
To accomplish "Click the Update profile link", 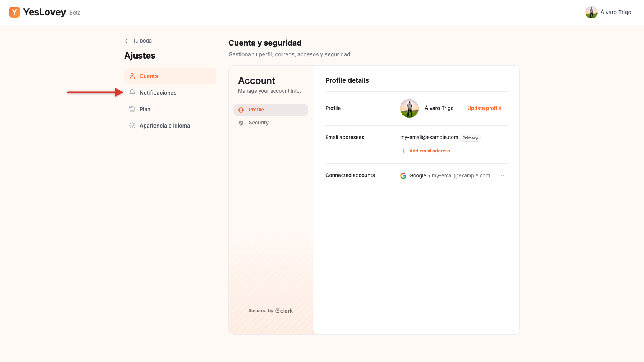I will coord(484,108).
